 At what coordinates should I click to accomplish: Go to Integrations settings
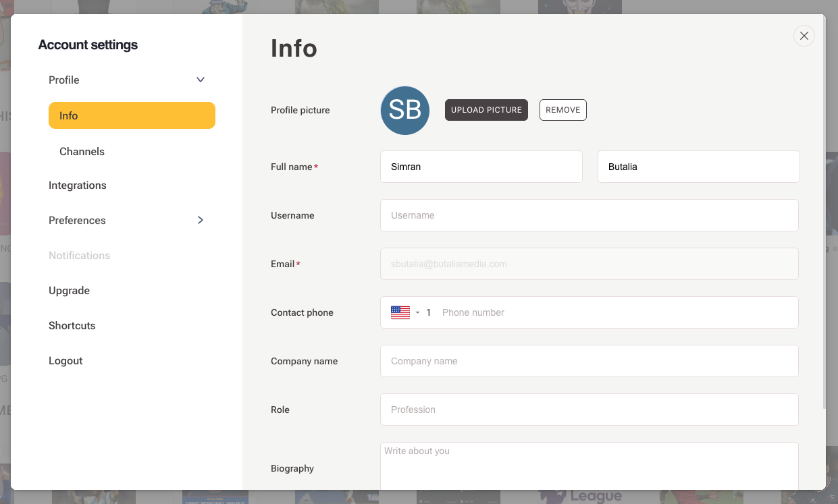[78, 185]
